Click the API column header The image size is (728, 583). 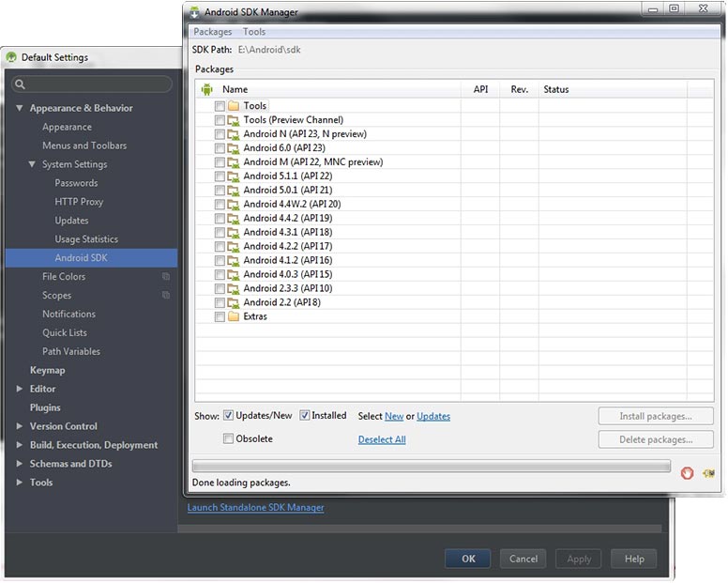[x=480, y=89]
